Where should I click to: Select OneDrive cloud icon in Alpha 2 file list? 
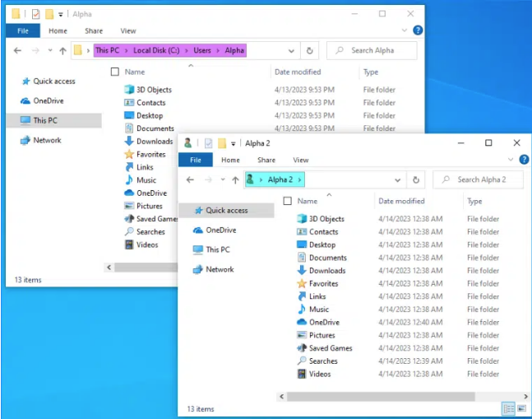coord(302,322)
